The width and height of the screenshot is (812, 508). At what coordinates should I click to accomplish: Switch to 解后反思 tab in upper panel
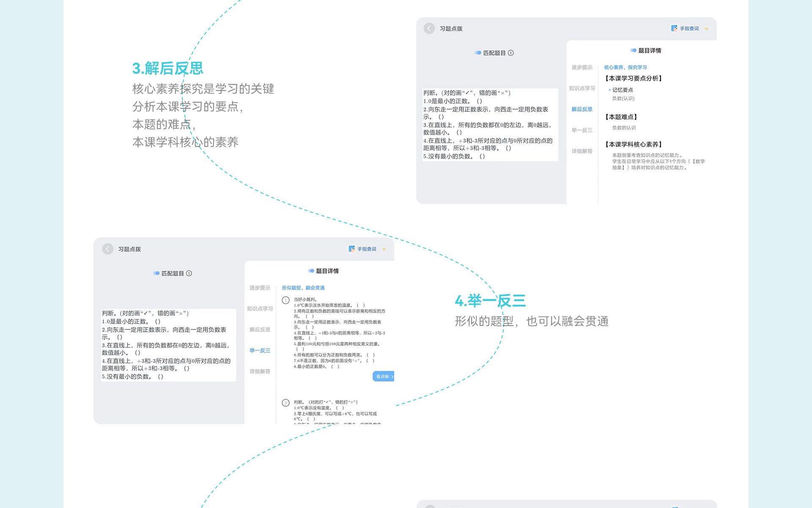coord(582,109)
